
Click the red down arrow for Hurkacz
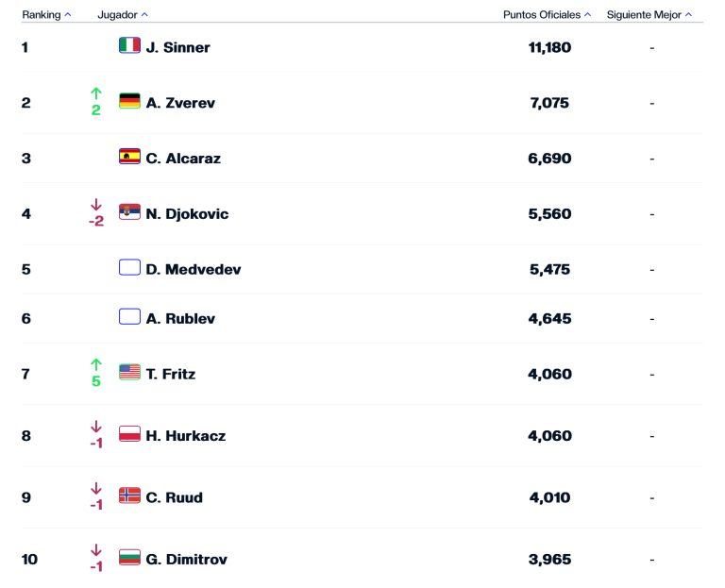96,427
